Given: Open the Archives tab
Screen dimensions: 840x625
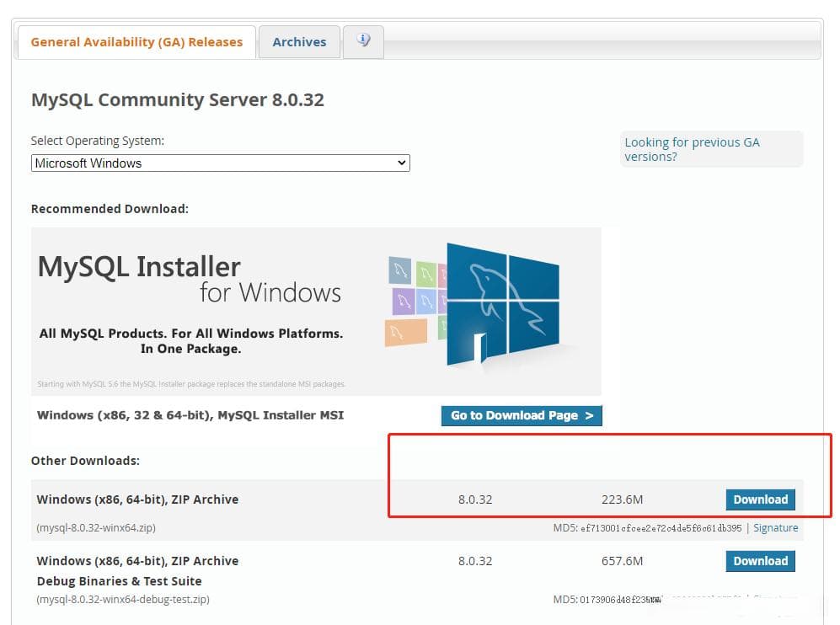Looking at the screenshot, I should [299, 42].
